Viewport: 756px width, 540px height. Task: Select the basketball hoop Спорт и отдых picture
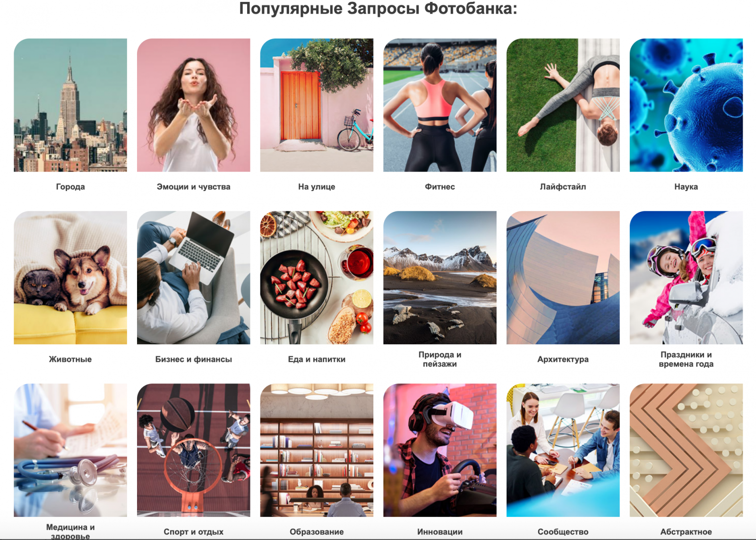[x=194, y=450]
